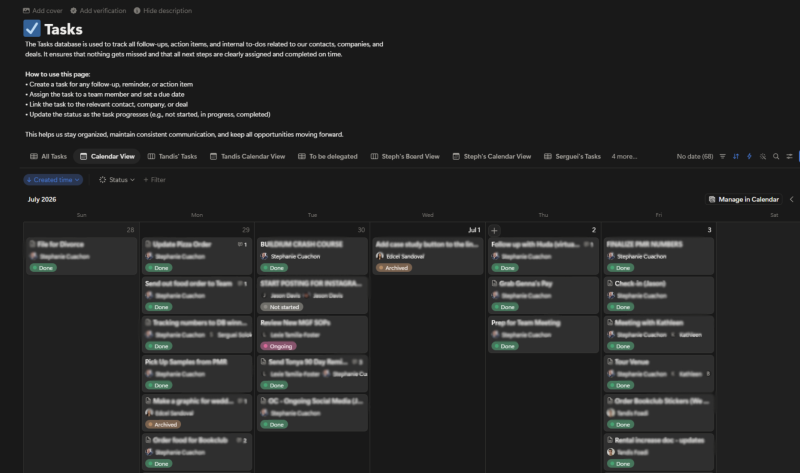Click comment count on Make a graphic card
800x473 pixels.
coord(242,401)
